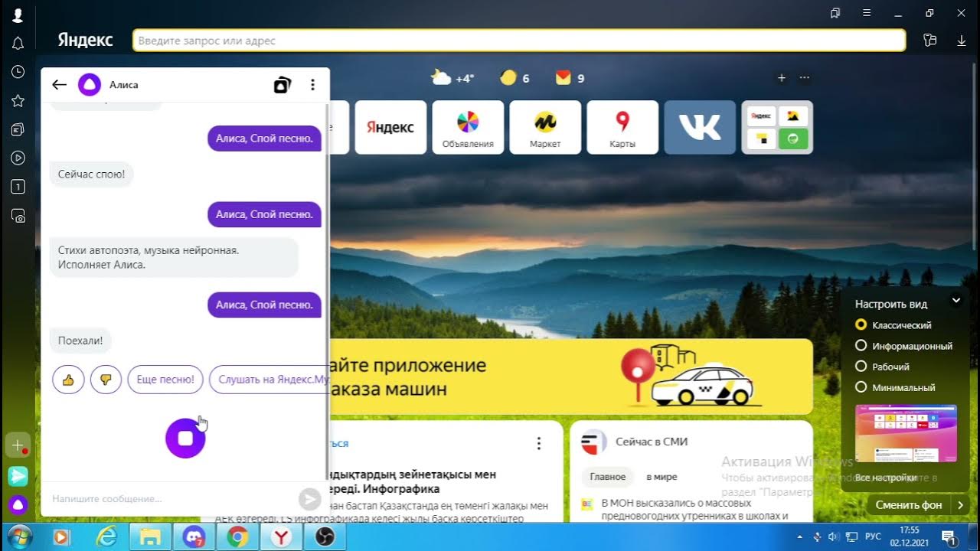The image size is (980, 551).
Task: Send message with the arrow button
Action: (309, 499)
